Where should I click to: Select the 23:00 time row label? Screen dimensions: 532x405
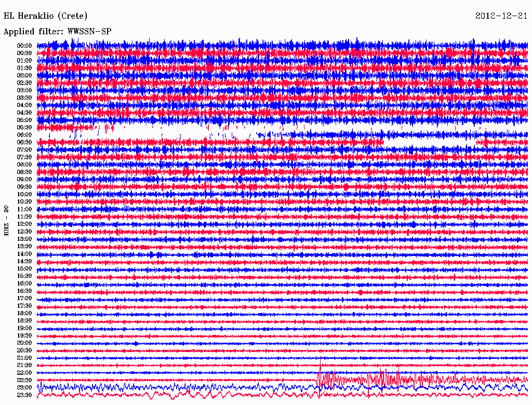[x=24, y=388]
